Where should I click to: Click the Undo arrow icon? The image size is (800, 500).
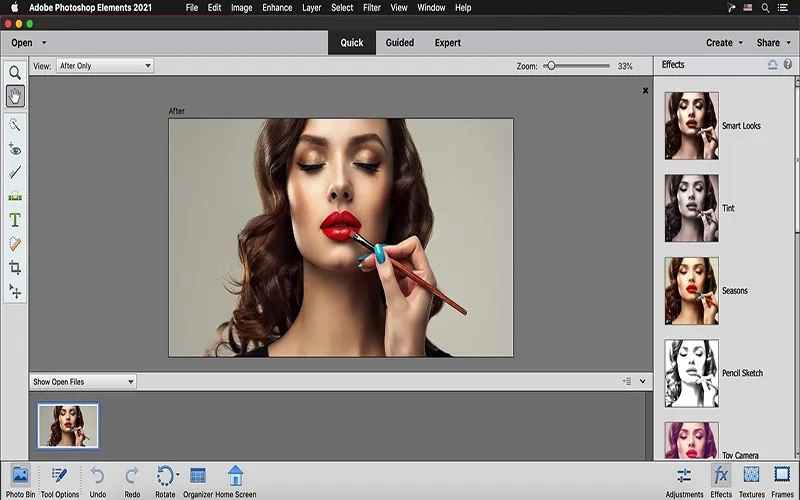tap(97, 476)
